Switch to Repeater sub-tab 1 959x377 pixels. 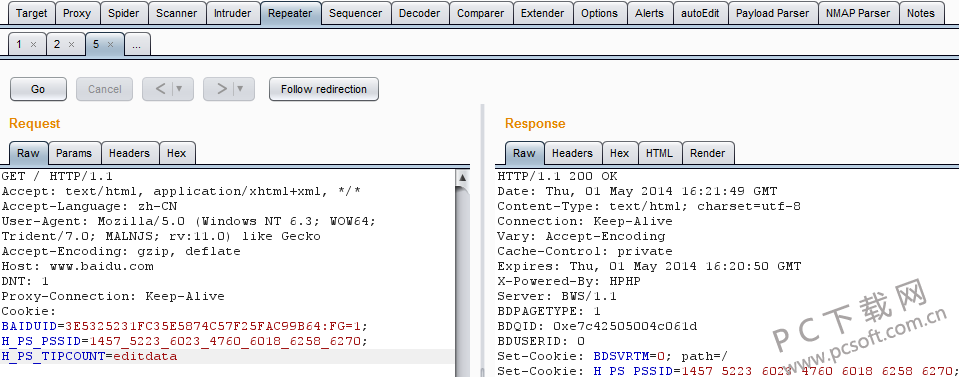(x=19, y=44)
